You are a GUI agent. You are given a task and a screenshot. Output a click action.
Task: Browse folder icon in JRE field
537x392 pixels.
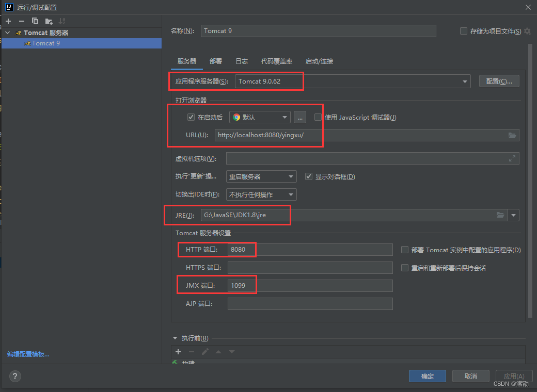click(500, 215)
